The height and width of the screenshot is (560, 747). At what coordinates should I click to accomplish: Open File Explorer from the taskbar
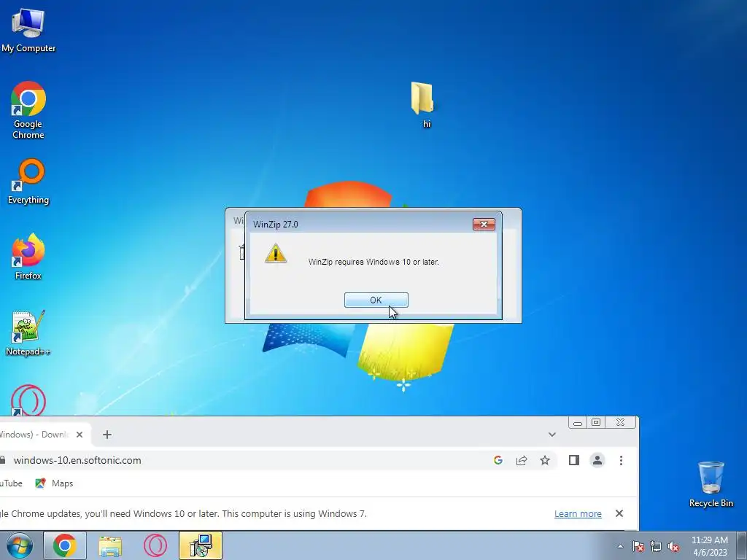tap(110, 545)
